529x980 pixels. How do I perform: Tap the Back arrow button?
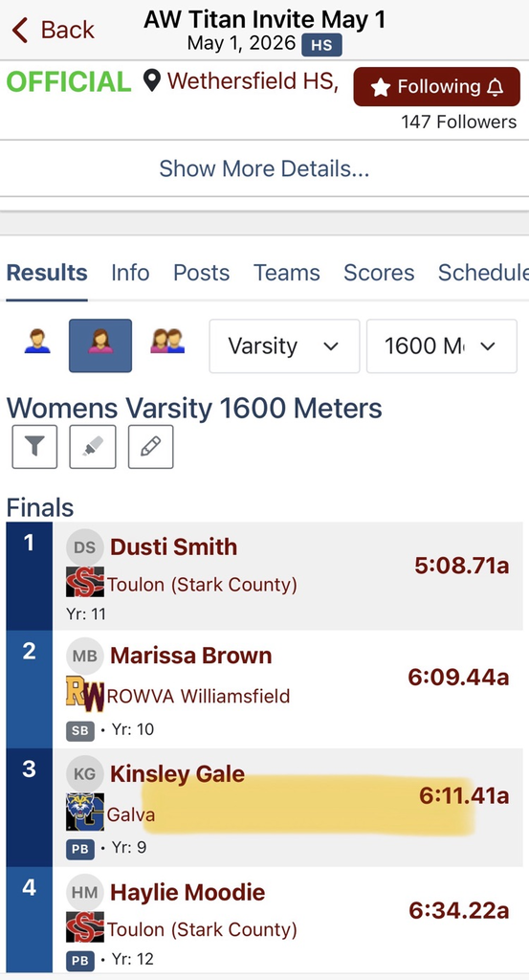click(53, 30)
